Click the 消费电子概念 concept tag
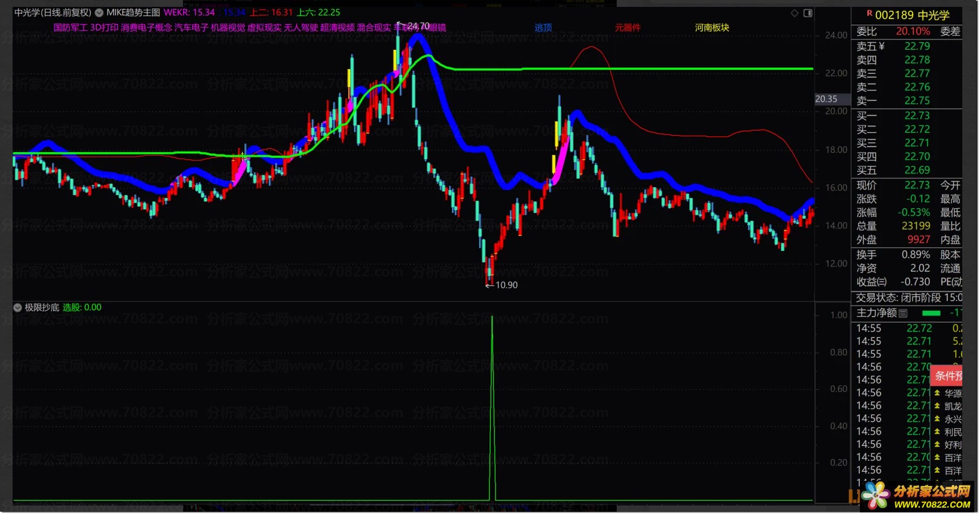The image size is (980, 514). tap(146, 27)
